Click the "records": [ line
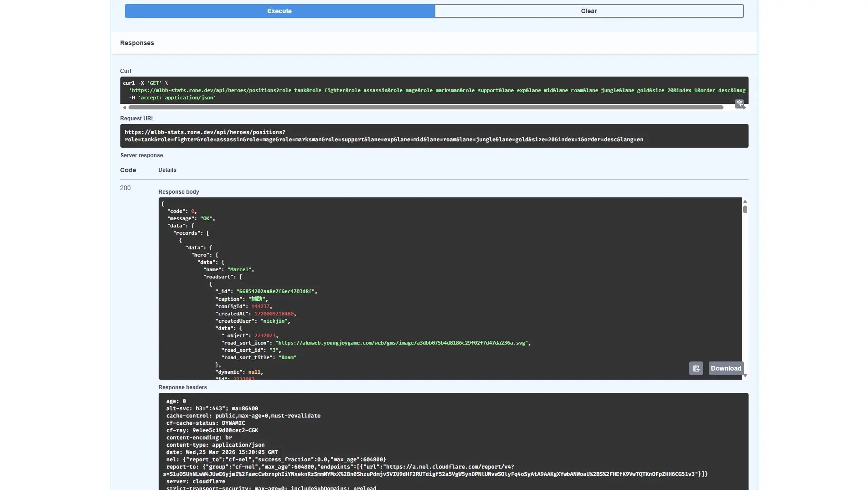Viewport: 868px width, 490px height. point(191,233)
